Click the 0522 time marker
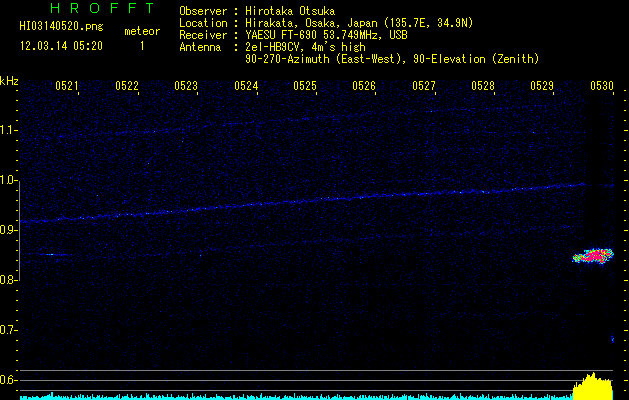The image size is (629, 400). click(x=126, y=86)
